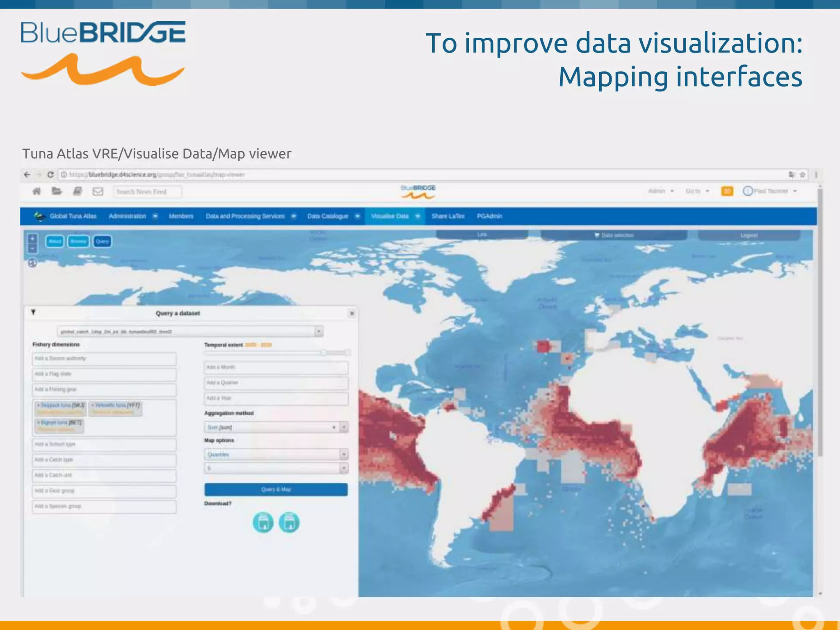
Task: Click the Add a Fishing gear field
Action: (105, 390)
